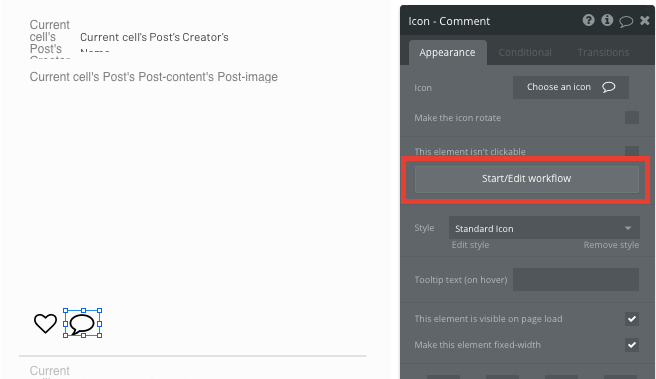This screenshot has height=379, width=656.
Task: Open the comment bubble icon in header
Action: 626,21
